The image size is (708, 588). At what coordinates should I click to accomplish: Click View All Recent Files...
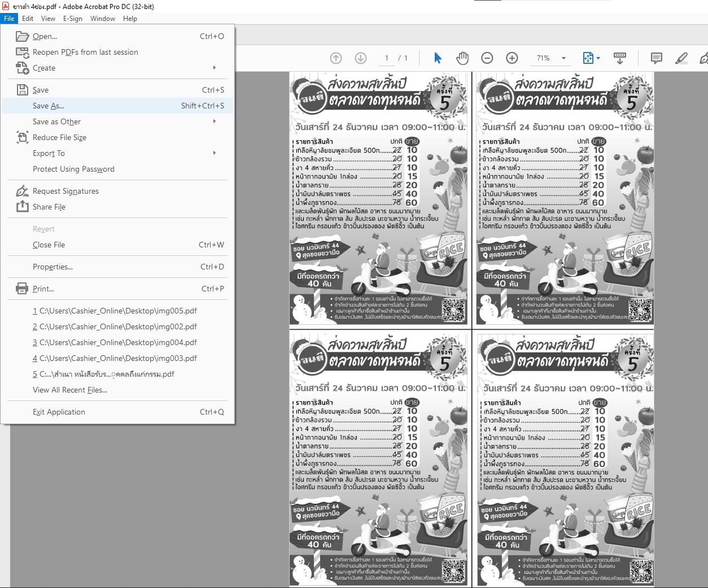point(70,390)
